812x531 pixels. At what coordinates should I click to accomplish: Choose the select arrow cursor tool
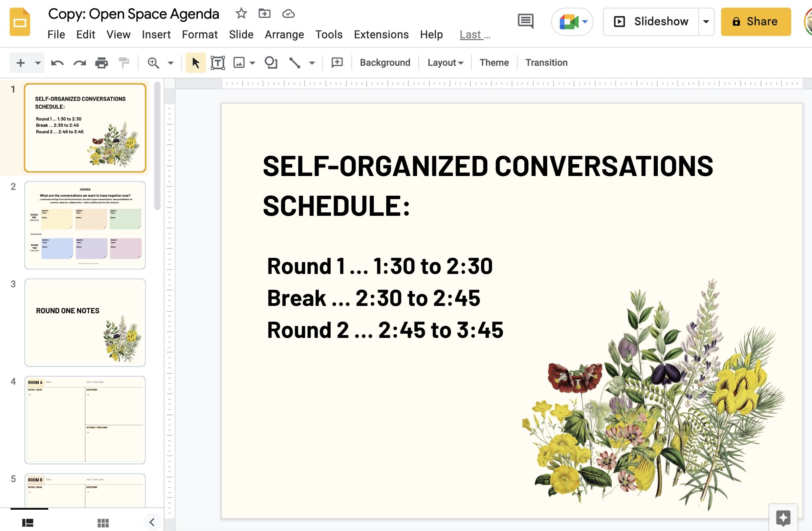(195, 63)
